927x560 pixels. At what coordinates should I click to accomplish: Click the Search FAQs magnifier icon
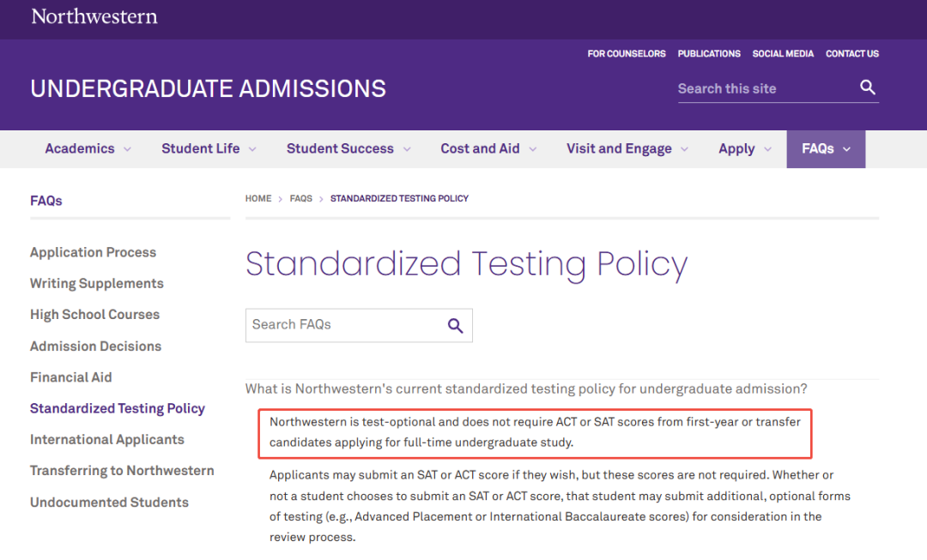(455, 326)
